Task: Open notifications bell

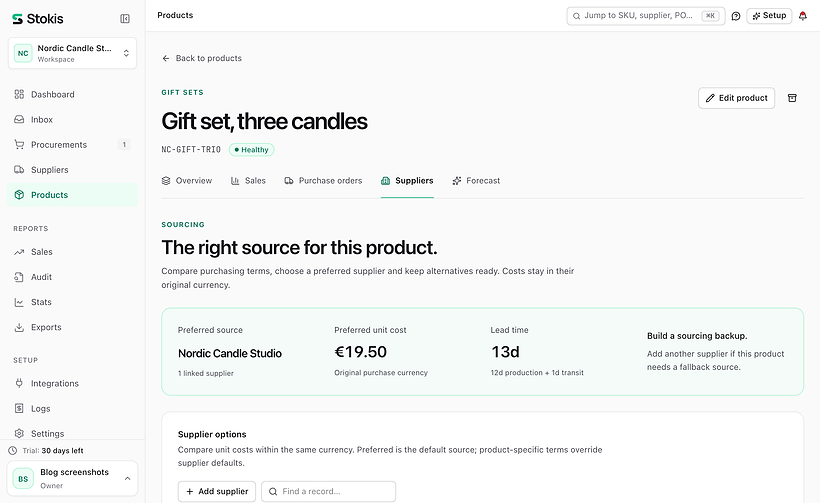Action: [x=803, y=16]
